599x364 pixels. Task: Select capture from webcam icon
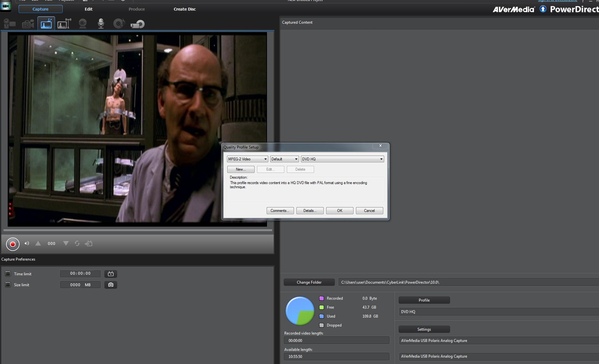point(83,24)
